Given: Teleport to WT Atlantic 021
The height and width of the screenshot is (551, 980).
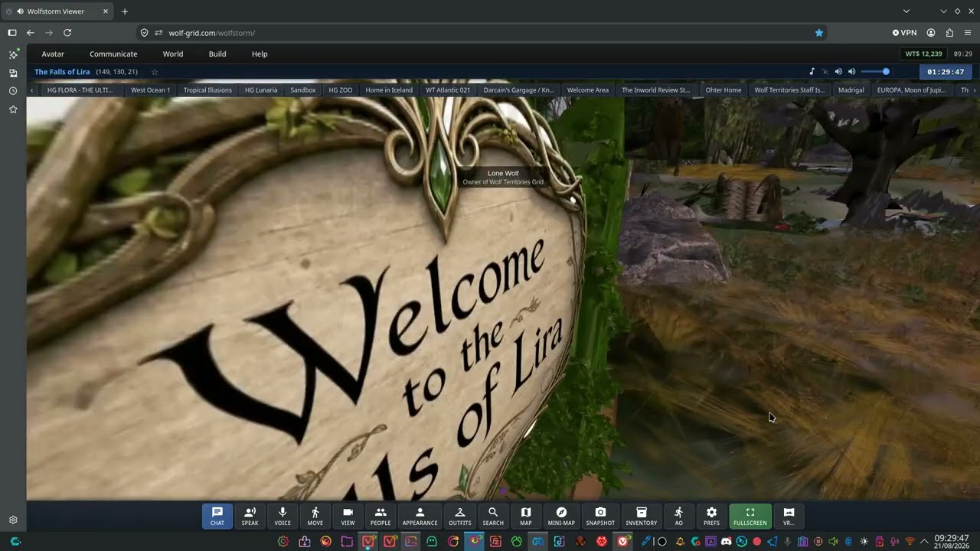Looking at the screenshot, I should (448, 90).
